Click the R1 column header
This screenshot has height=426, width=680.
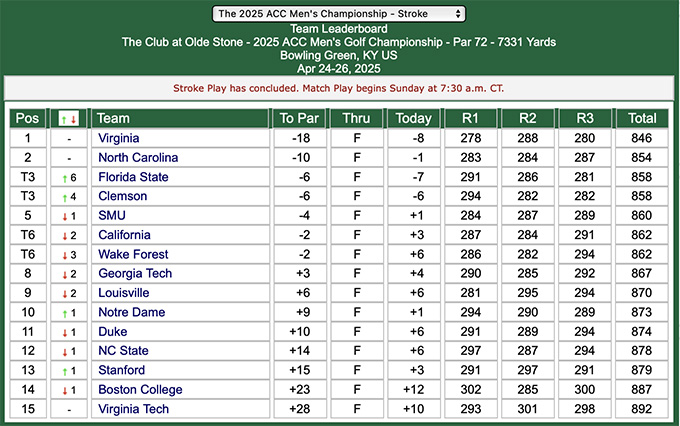(471, 118)
